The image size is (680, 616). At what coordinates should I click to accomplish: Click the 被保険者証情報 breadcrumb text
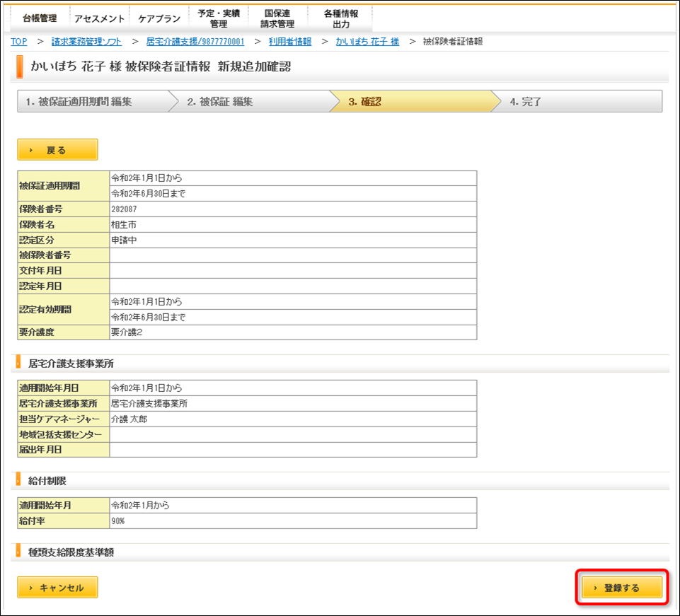[453, 42]
